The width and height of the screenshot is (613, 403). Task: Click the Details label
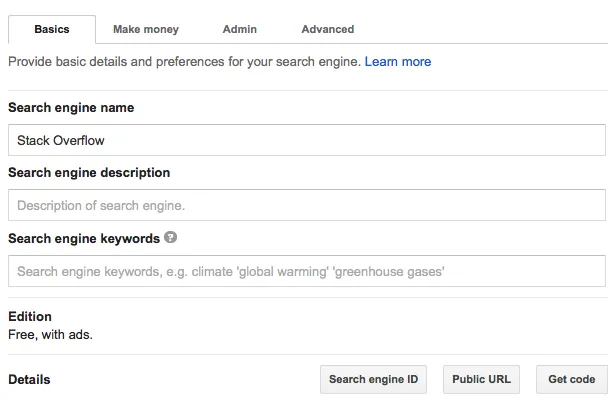(29, 380)
